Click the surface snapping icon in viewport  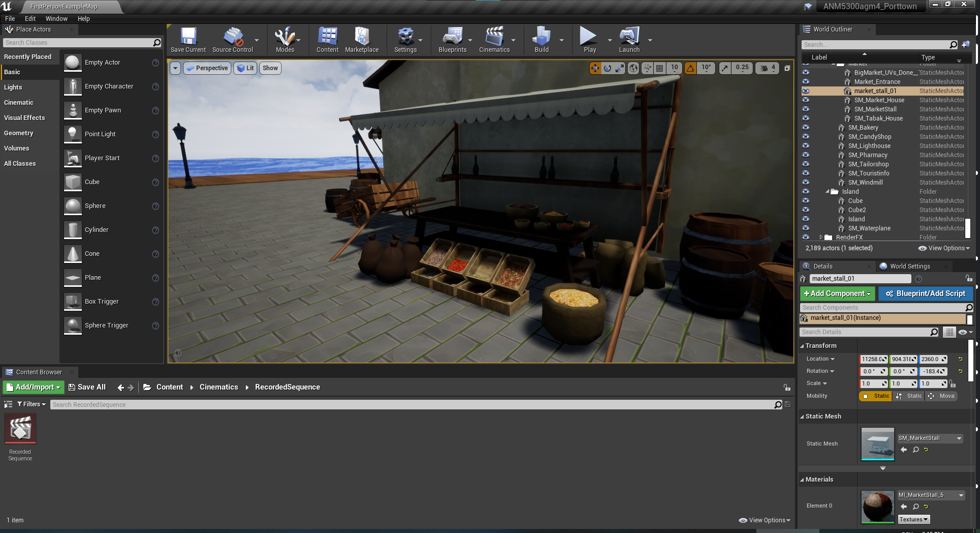[647, 68]
